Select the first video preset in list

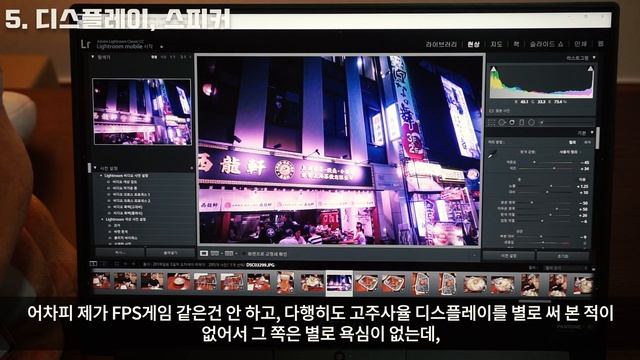124,182
